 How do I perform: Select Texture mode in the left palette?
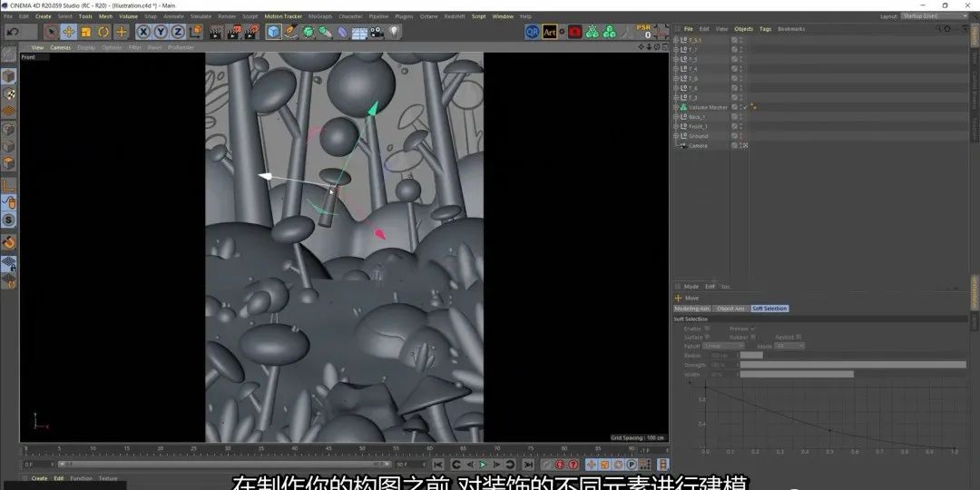tap(9, 93)
